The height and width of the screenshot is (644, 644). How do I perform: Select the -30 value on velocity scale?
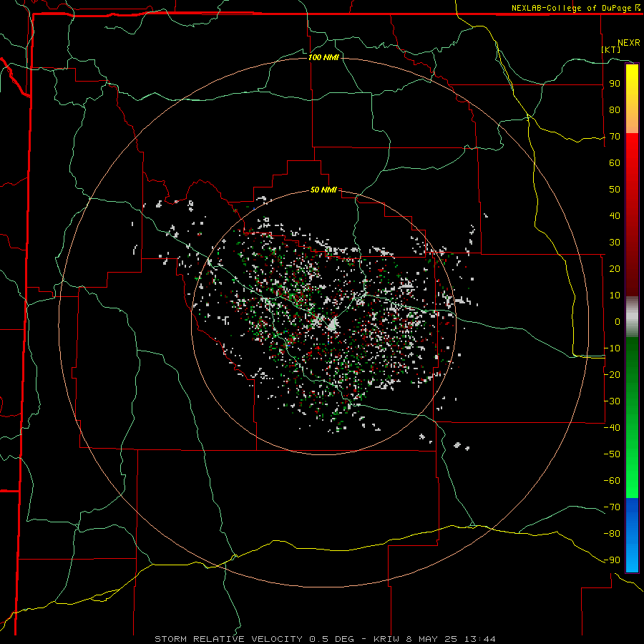click(x=612, y=401)
